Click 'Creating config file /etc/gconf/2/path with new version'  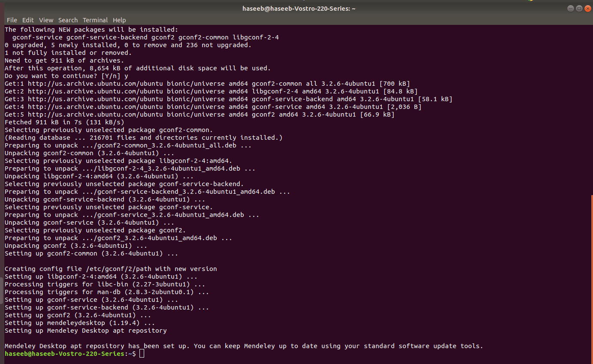point(111,269)
